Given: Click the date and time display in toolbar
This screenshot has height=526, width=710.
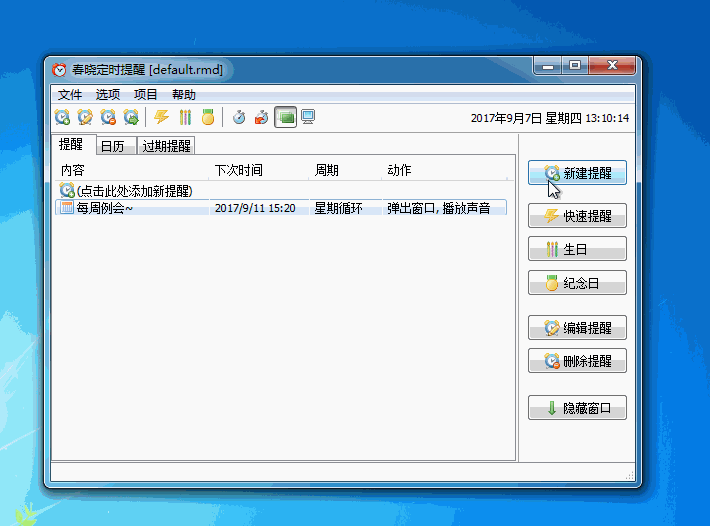Looking at the screenshot, I should coord(550,118).
